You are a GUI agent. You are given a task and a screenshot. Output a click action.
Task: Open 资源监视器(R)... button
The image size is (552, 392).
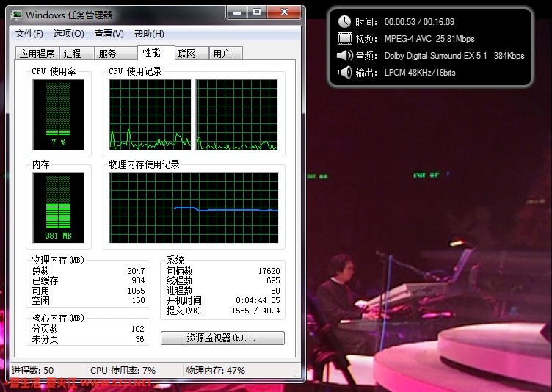pos(222,338)
